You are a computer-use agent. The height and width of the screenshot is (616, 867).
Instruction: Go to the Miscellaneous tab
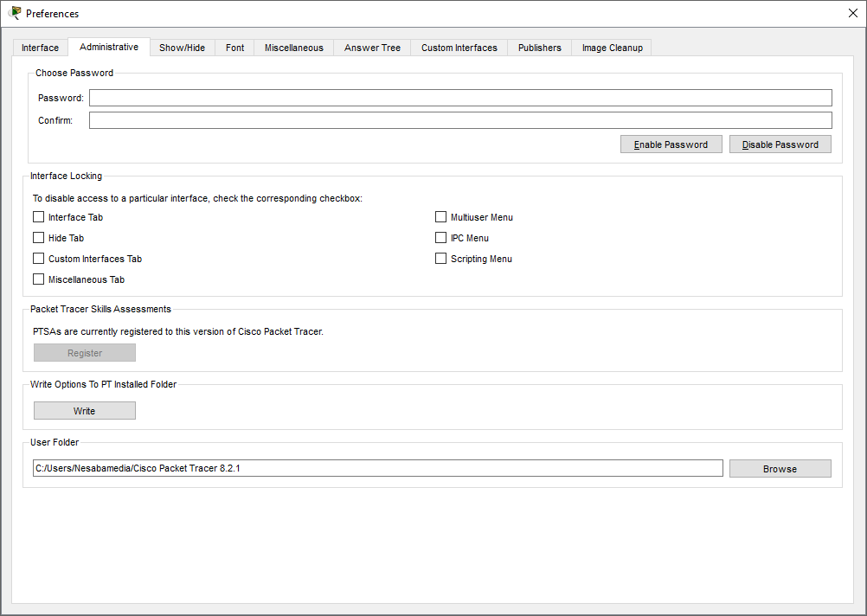tap(294, 48)
